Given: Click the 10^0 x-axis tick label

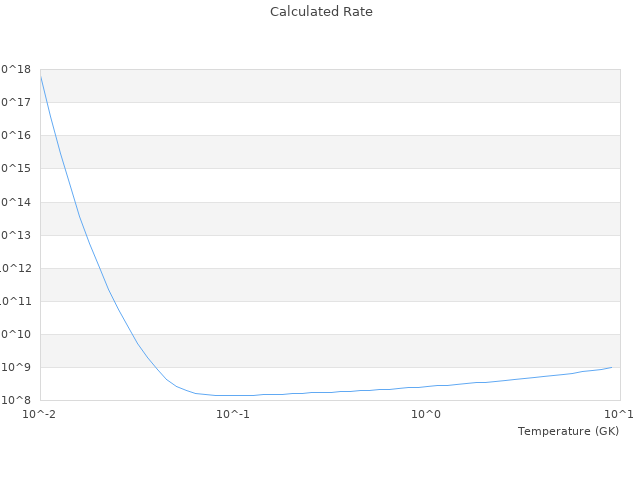Looking at the screenshot, I should click(426, 414).
